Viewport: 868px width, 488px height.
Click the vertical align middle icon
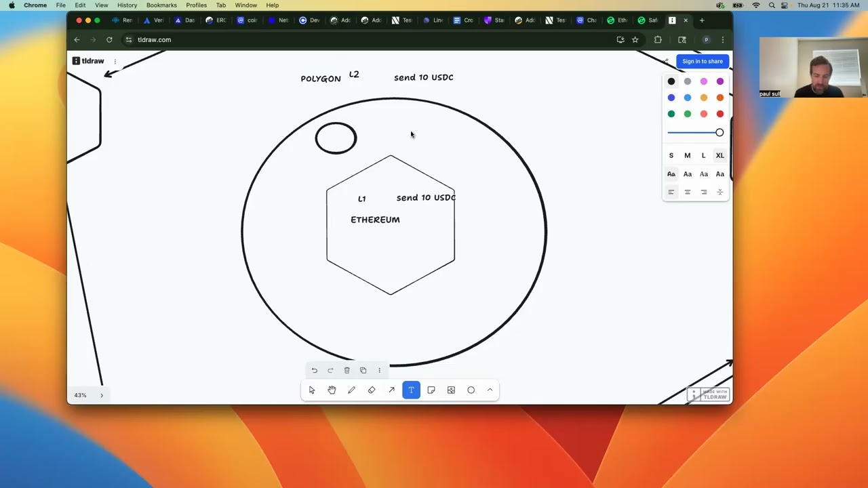[720, 192]
